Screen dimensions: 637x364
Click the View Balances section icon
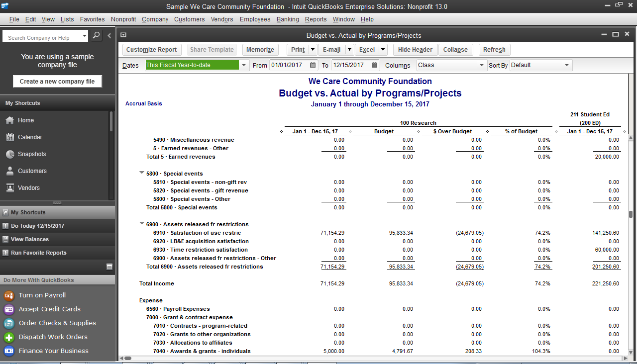tap(5, 239)
